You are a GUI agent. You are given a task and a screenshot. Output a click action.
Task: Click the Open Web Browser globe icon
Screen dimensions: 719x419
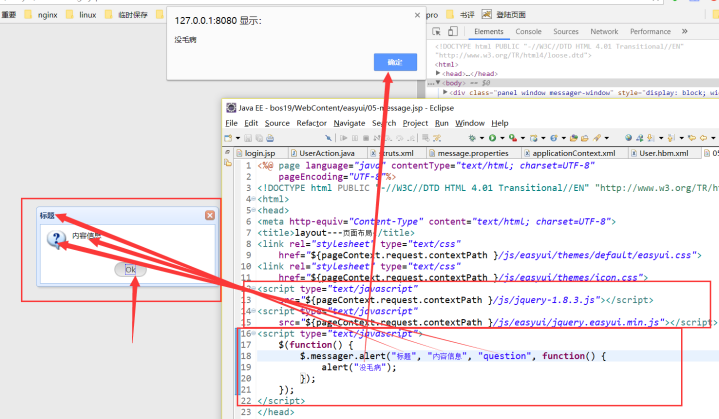point(629,138)
